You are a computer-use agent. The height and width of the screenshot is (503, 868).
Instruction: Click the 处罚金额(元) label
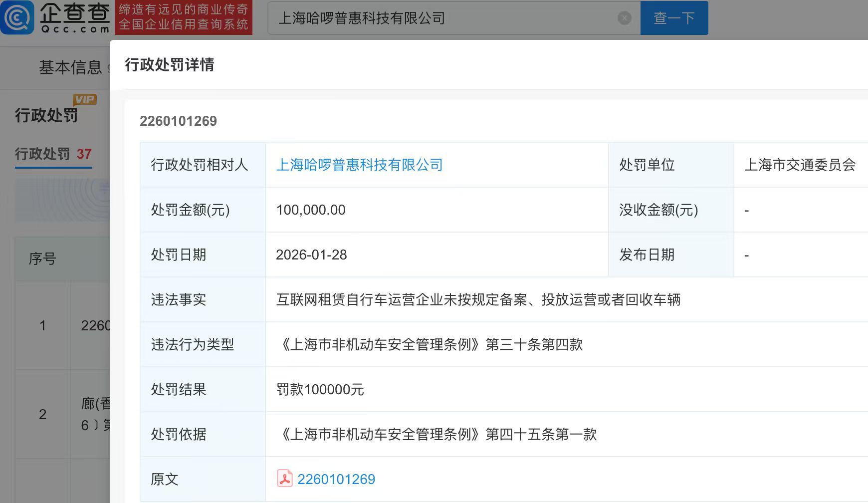[190, 210]
